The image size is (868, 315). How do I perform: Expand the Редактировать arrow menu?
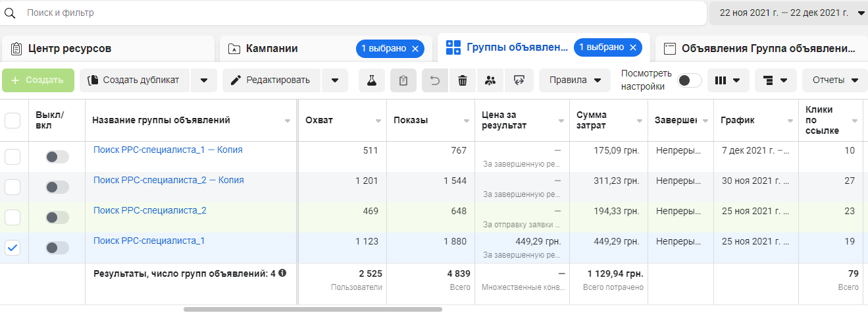tap(335, 80)
